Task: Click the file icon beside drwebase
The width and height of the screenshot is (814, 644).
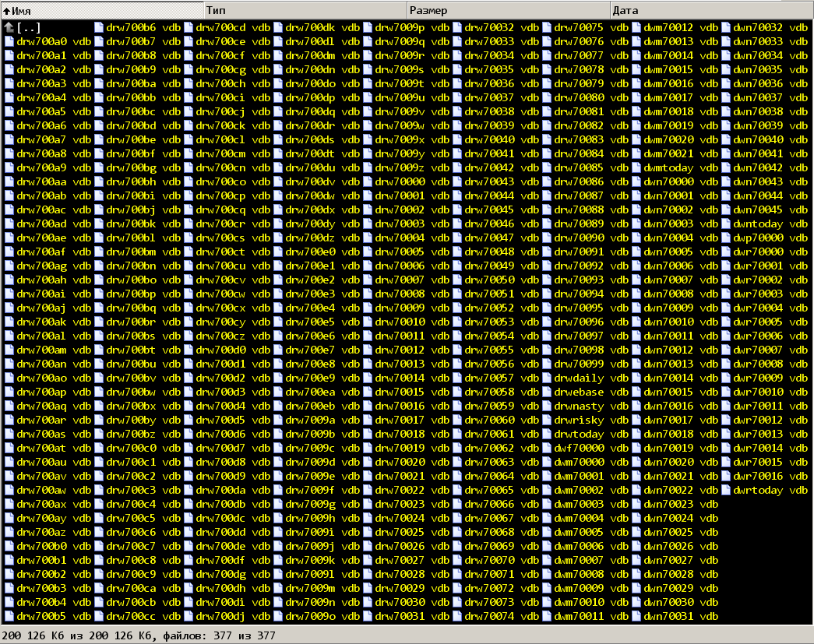Action: pyautogui.click(x=547, y=392)
